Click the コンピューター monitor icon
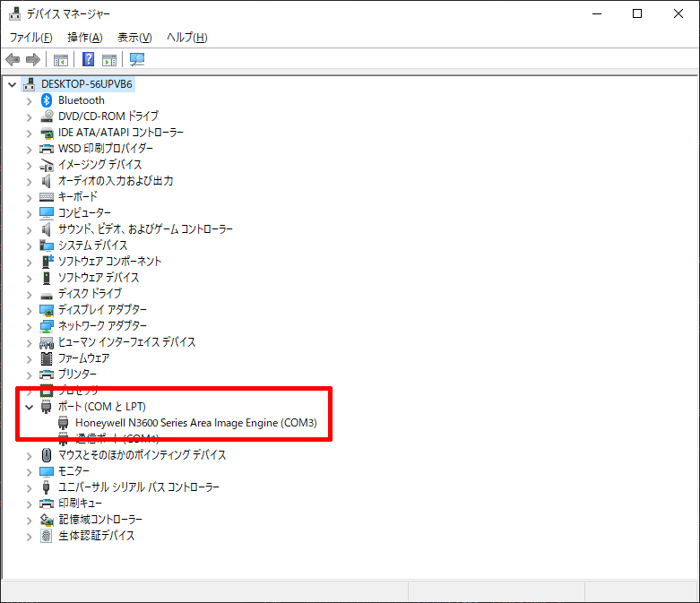700x603 pixels. click(47, 213)
